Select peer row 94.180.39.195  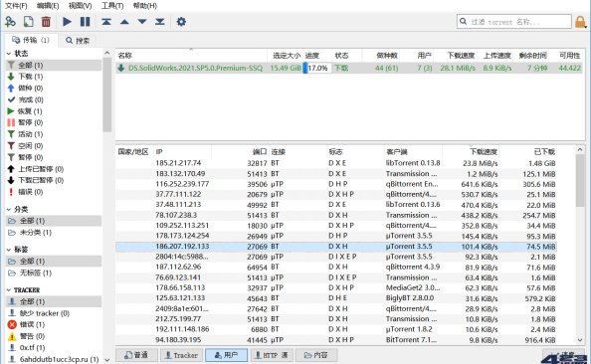click(x=336, y=340)
